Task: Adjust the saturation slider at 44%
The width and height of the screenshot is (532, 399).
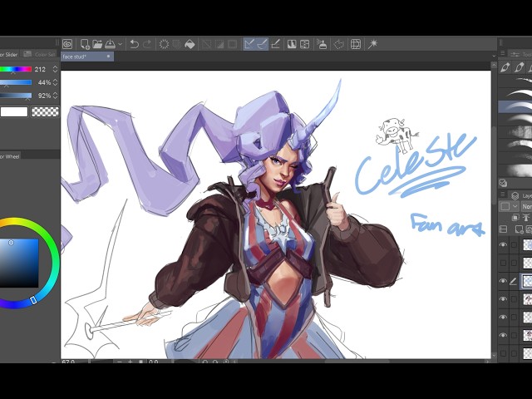Action: pyautogui.click(x=16, y=82)
